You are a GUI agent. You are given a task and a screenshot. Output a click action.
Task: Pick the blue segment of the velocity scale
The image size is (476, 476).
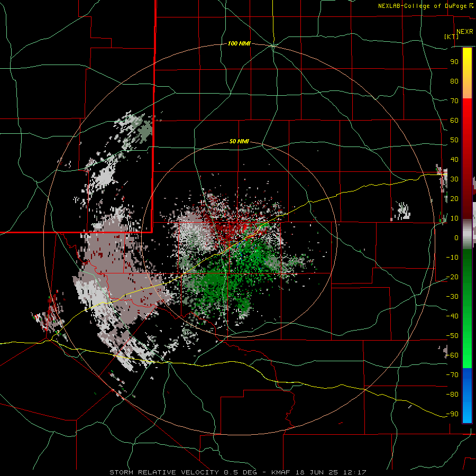(x=467, y=395)
